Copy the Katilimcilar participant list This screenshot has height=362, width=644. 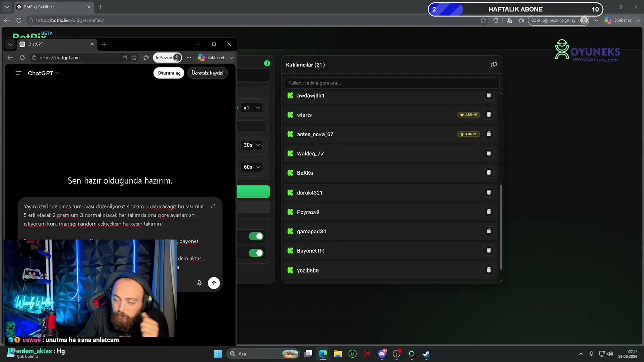click(494, 65)
